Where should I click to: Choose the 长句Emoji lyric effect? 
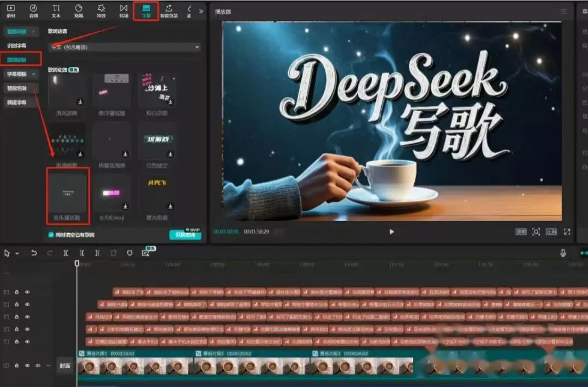pos(112,193)
